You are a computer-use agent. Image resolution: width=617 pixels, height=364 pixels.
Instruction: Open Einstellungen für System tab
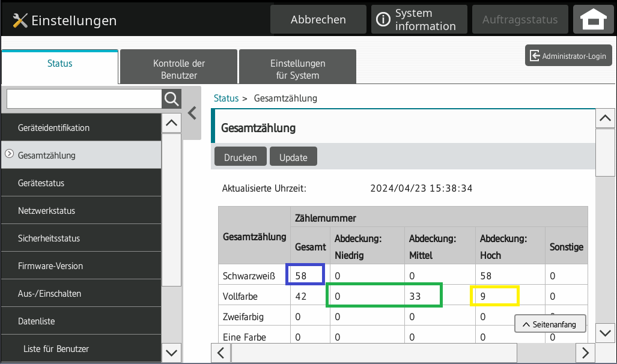click(297, 69)
